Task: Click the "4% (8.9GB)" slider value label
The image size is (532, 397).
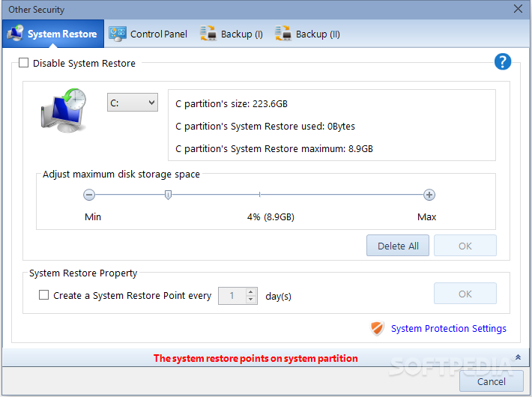Action: click(x=270, y=216)
